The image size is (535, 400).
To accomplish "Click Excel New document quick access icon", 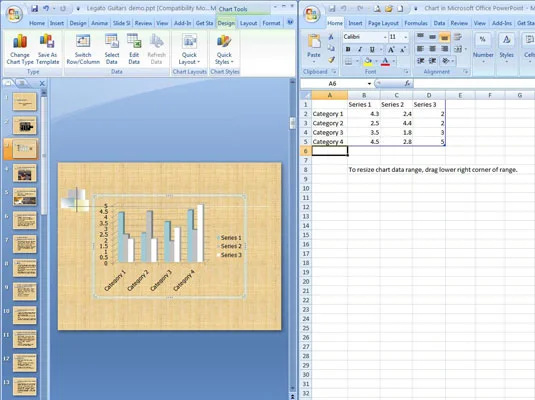I will pyautogui.click(x=400, y=9).
